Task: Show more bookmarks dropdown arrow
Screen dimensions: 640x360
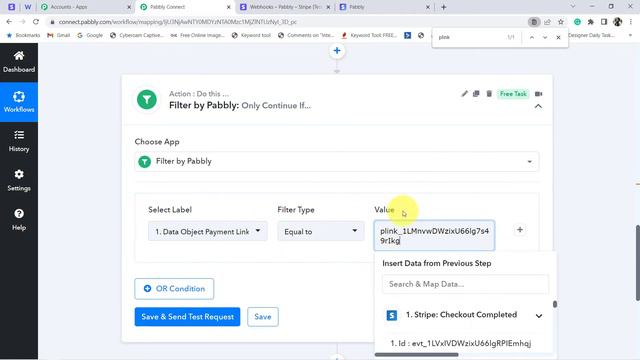Action: [630, 36]
